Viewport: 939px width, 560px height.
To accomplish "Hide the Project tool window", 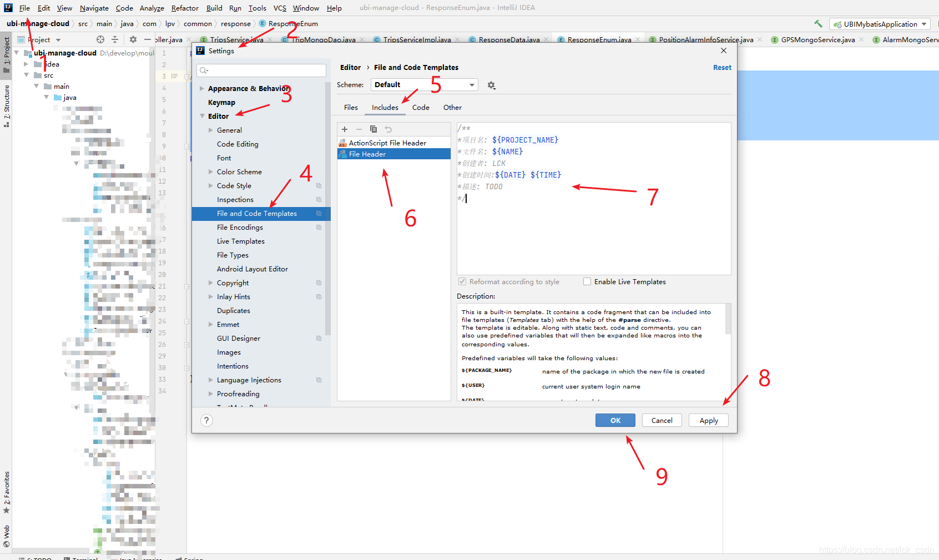I will coord(147,39).
